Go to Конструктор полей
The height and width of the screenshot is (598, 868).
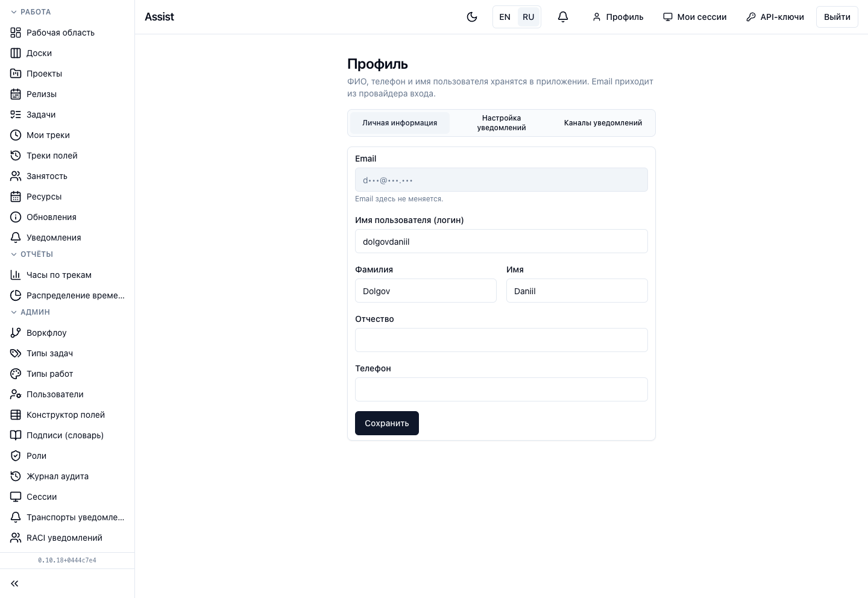pyautogui.click(x=68, y=415)
